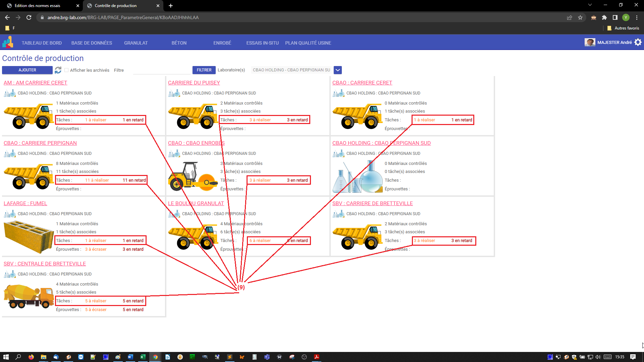The image size is (644, 362).
Task: Open the SBV : CENTRALE DE BRETTEVILLE link
Action: pyautogui.click(x=45, y=264)
